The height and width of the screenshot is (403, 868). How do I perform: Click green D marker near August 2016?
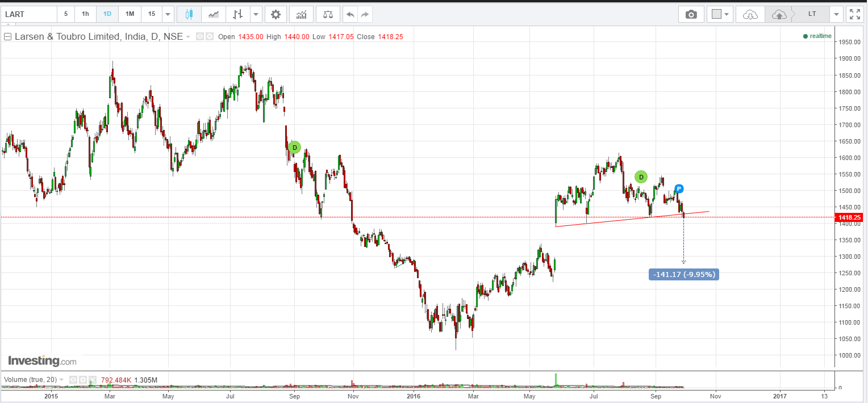[641, 177]
